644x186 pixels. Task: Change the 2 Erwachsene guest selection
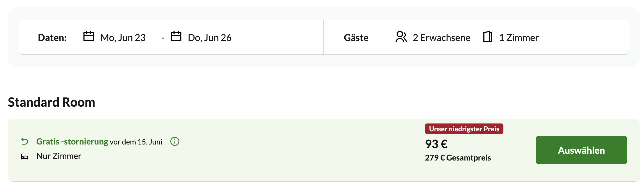pyautogui.click(x=442, y=38)
